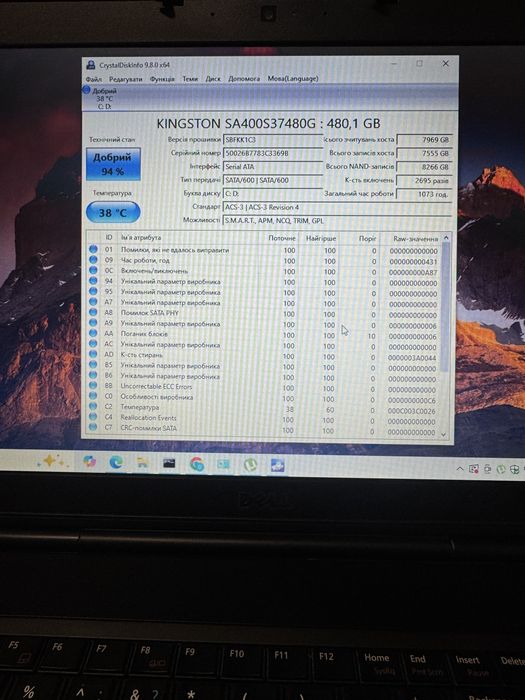Image resolution: width=525 pixels, height=700 pixels.
Task: Click the blue status icon for attribute C7
Action: 93,428
